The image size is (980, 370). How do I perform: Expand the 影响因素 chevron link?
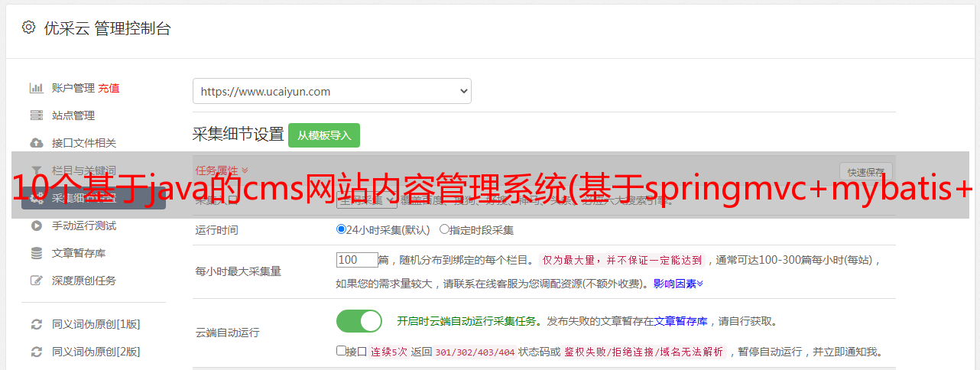[x=678, y=284]
